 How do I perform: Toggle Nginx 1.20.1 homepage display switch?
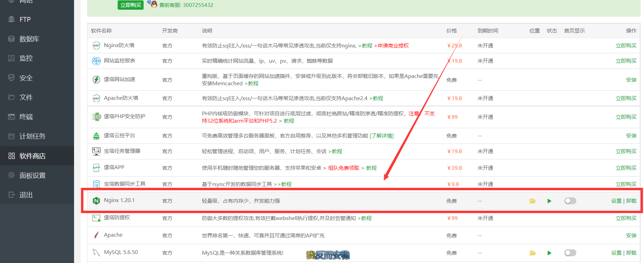click(570, 201)
